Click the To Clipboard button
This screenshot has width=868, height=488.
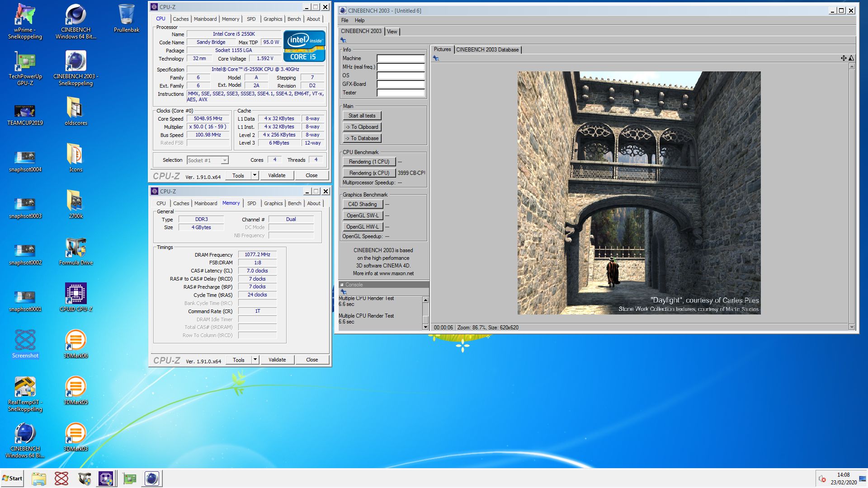pos(362,127)
